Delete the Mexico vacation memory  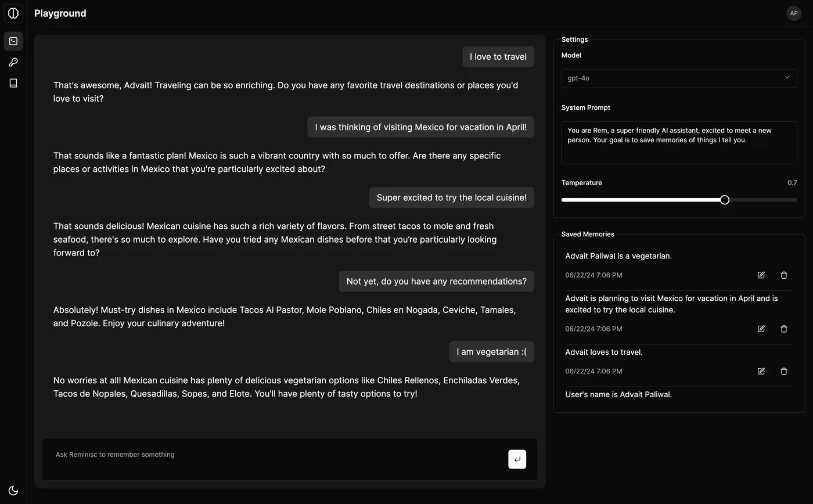coord(783,329)
